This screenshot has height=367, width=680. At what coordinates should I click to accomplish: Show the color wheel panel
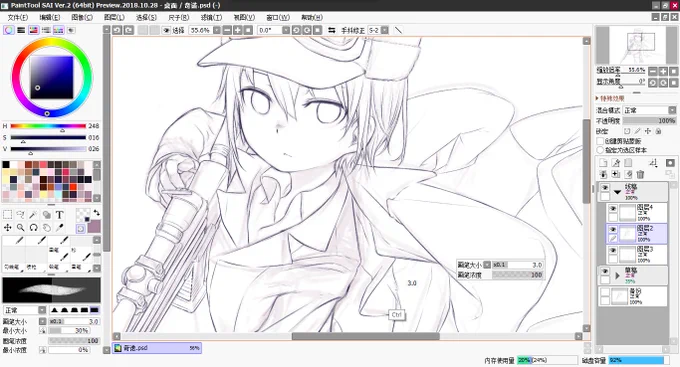tap(8, 30)
